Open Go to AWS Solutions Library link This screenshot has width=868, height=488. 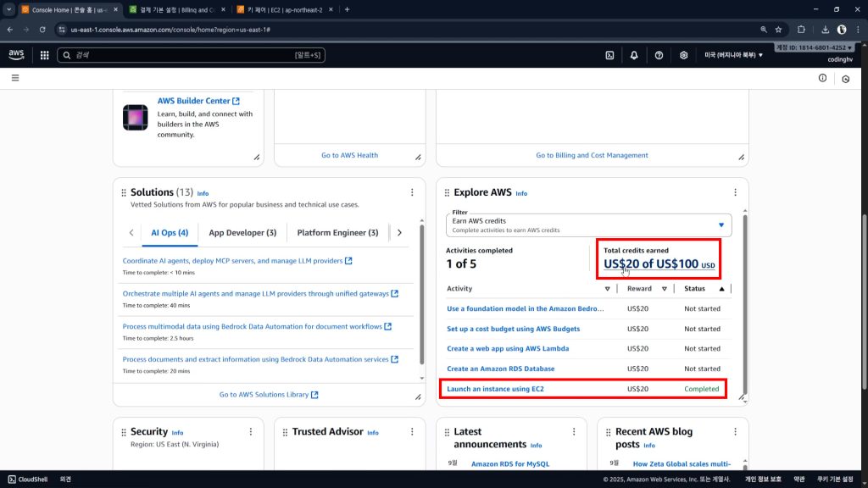269,395
